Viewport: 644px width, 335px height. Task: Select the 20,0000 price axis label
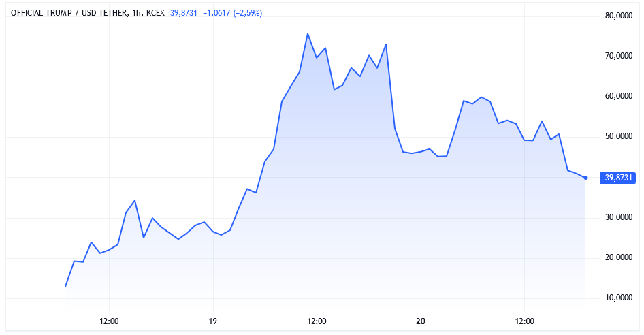[x=618, y=258]
